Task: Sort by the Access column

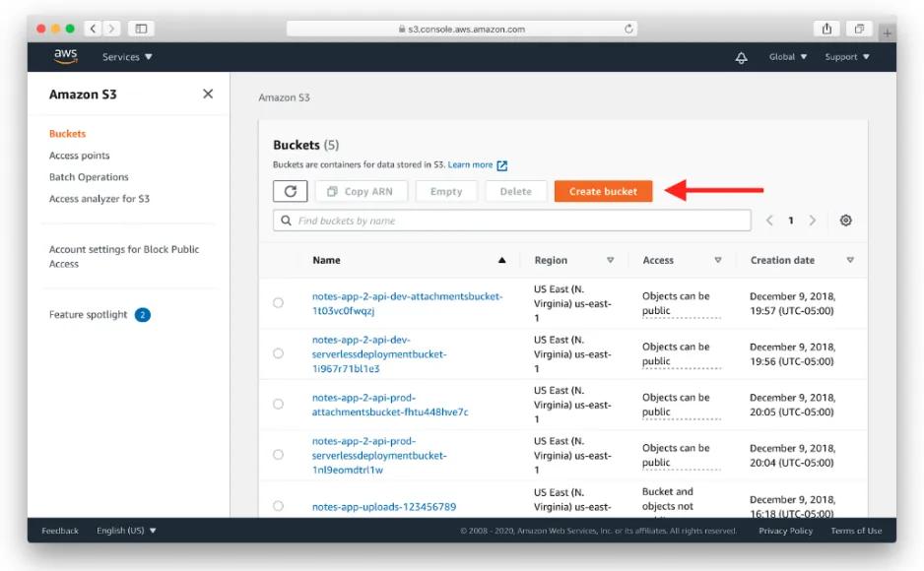Action: point(718,260)
